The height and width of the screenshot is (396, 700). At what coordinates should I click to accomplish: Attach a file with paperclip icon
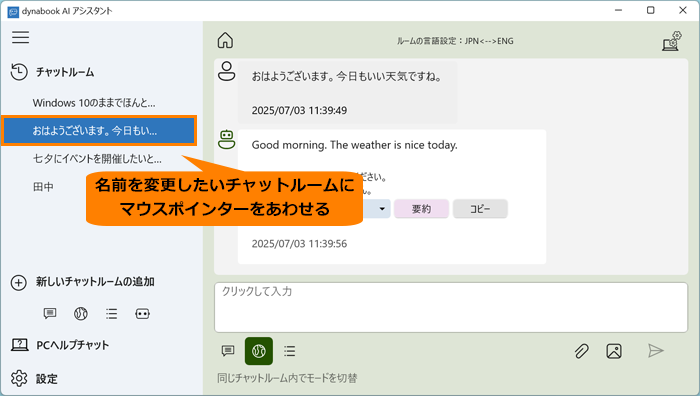click(581, 351)
